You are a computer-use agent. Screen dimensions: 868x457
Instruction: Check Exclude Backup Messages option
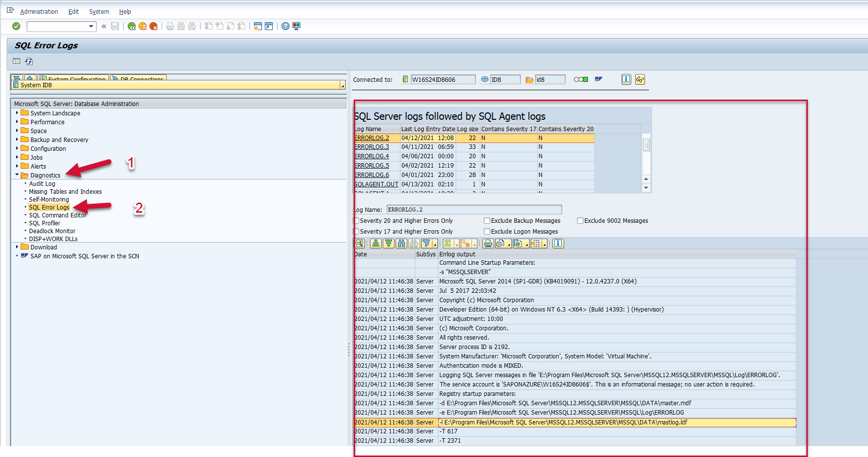point(487,221)
